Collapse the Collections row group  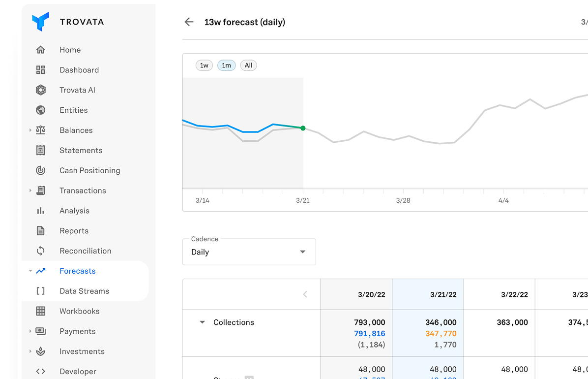click(x=202, y=322)
